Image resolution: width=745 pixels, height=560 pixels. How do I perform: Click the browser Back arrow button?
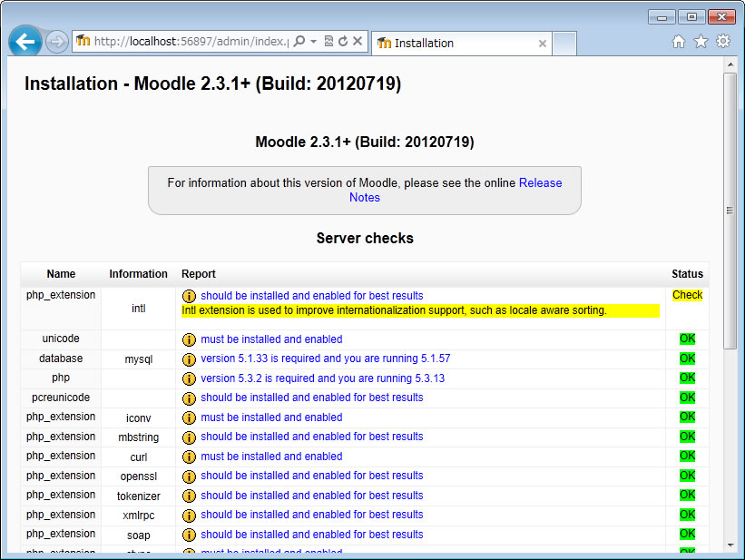click(25, 42)
